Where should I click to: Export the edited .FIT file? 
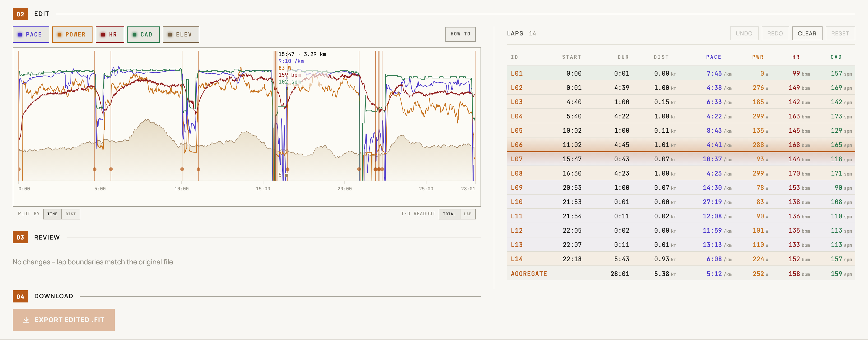coord(64,319)
